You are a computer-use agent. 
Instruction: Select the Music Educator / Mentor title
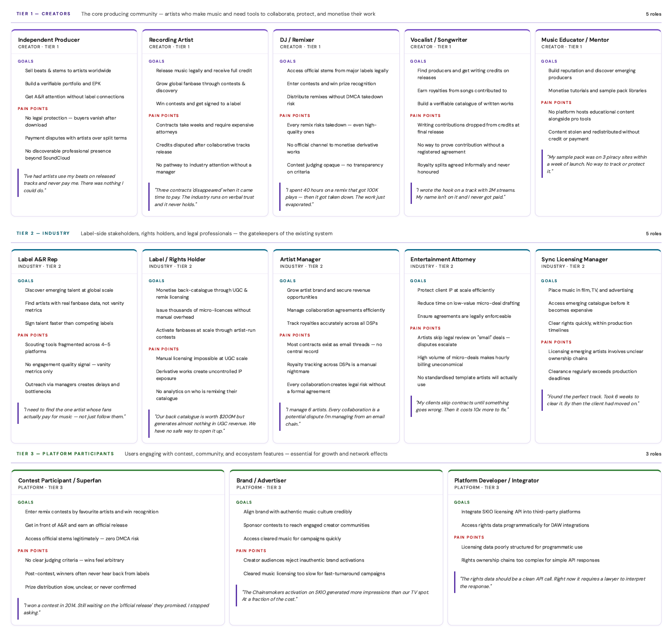(x=575, y=40)
